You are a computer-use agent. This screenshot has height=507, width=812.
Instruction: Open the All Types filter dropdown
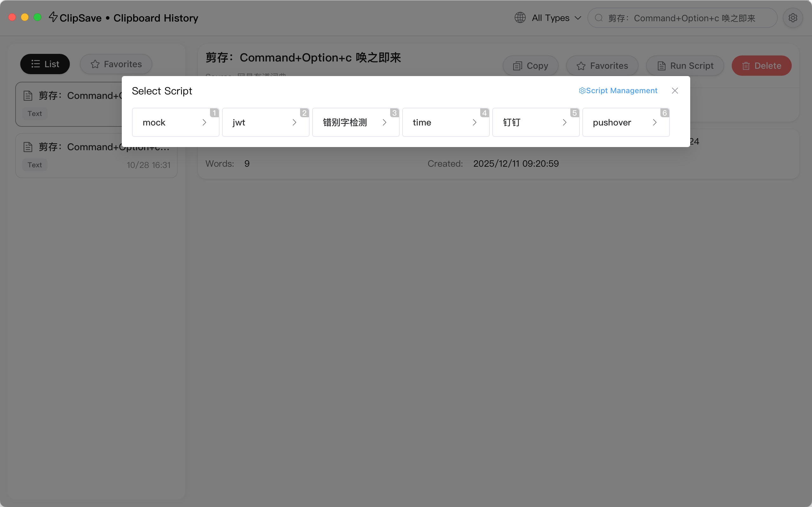click(556, 18)
